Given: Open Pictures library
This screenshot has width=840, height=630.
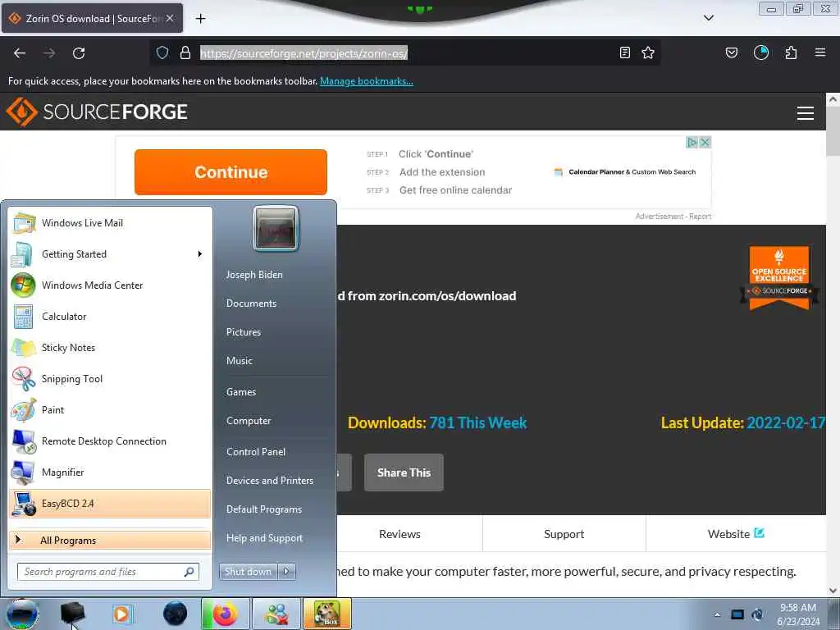Looking at the screenshot, I should tap(244, 332).
